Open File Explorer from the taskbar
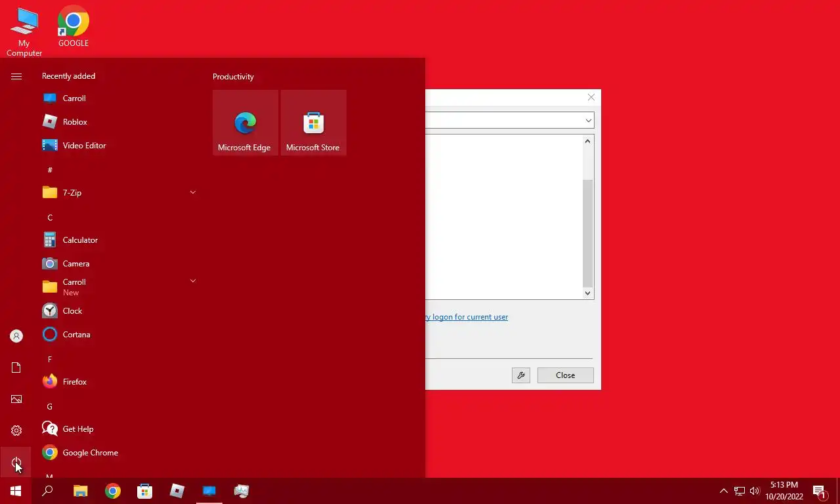The width and height of the screenshot is (840, 504). click(80, 491)
